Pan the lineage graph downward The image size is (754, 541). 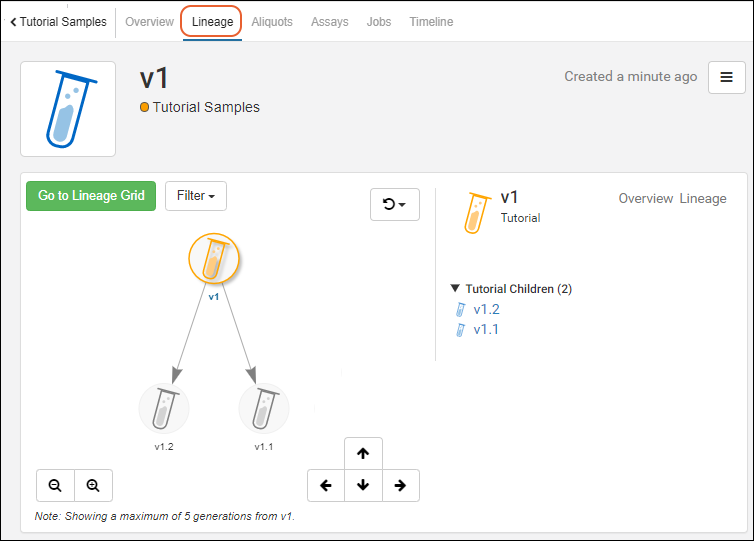click(363, 485)
